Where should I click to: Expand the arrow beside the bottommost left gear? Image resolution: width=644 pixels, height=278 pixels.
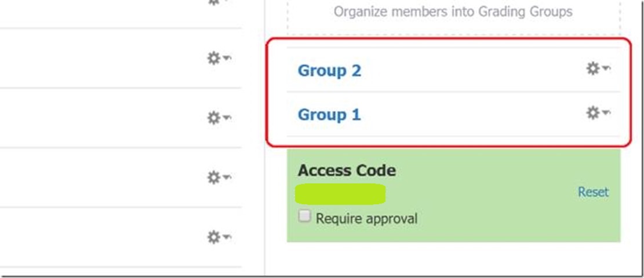click(227, 237)
